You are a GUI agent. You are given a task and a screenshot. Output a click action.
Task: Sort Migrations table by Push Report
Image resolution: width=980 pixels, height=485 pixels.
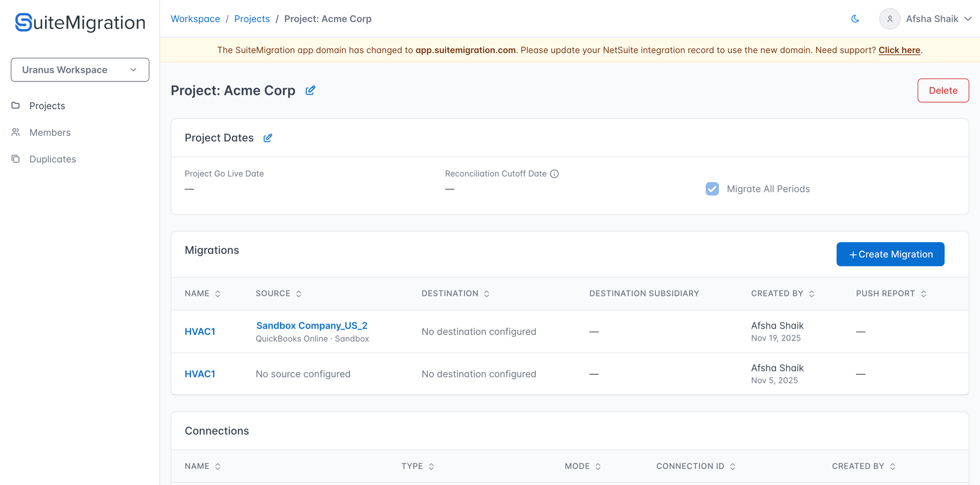[923, 294]
